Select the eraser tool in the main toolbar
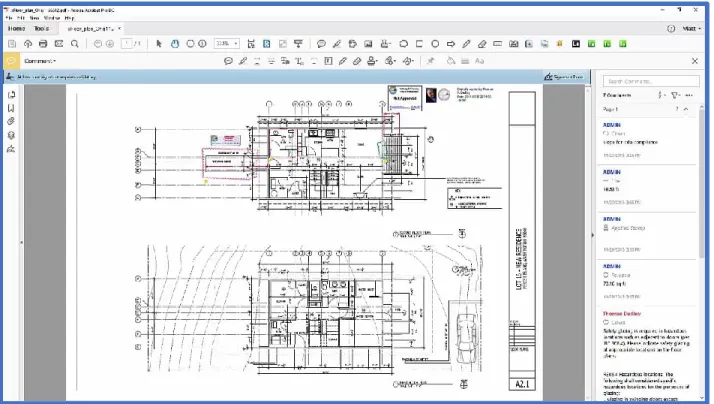 pos(482,44)
